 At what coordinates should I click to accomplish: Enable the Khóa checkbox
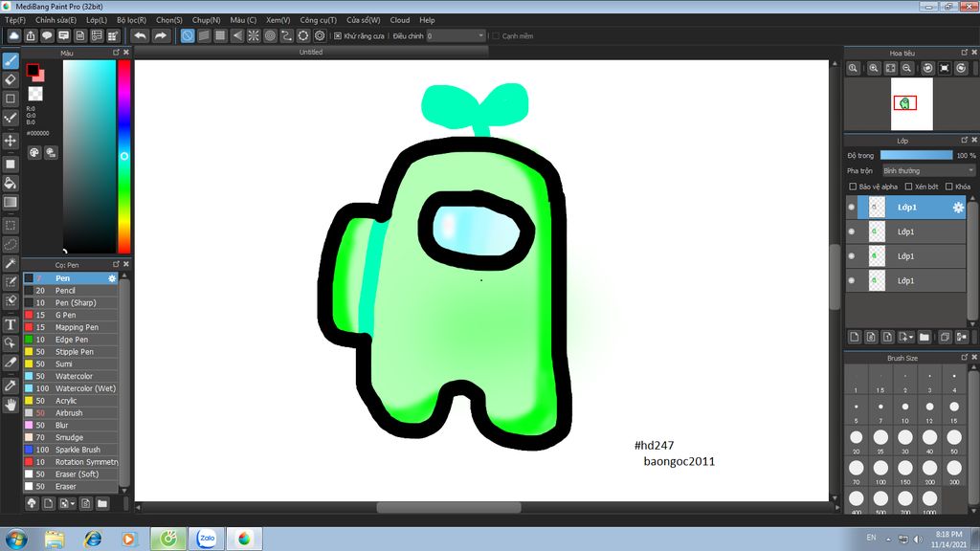tap(948, 187)
